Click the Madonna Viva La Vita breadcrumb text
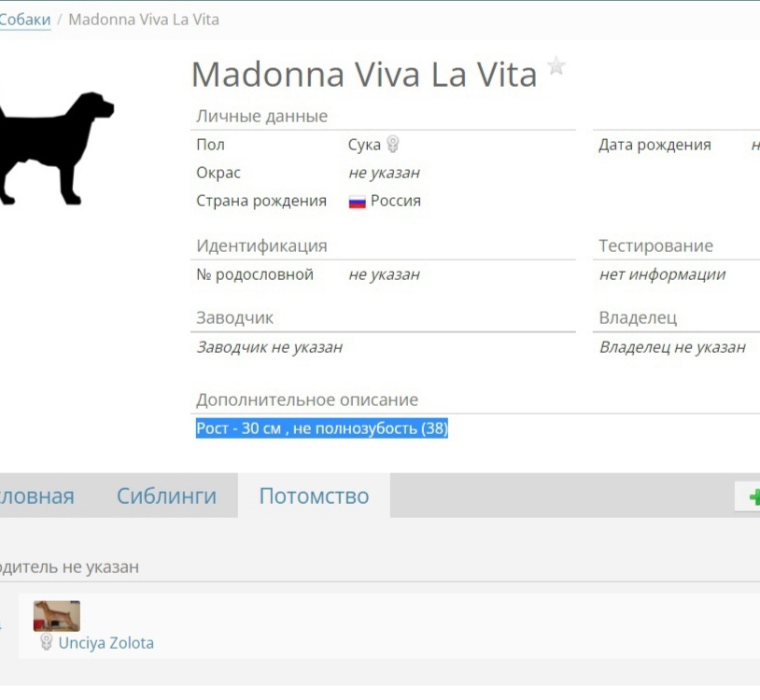Viewport: 760px width, 700px height. pos(144,20)
